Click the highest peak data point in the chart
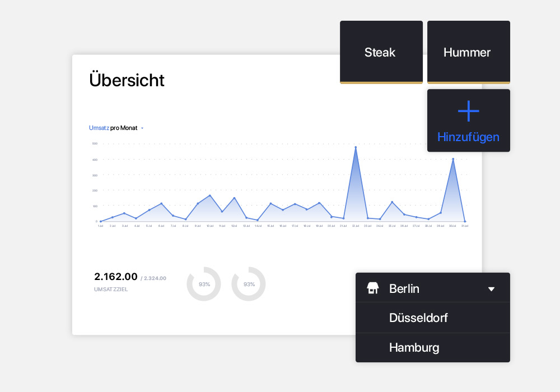 [356, 147]
